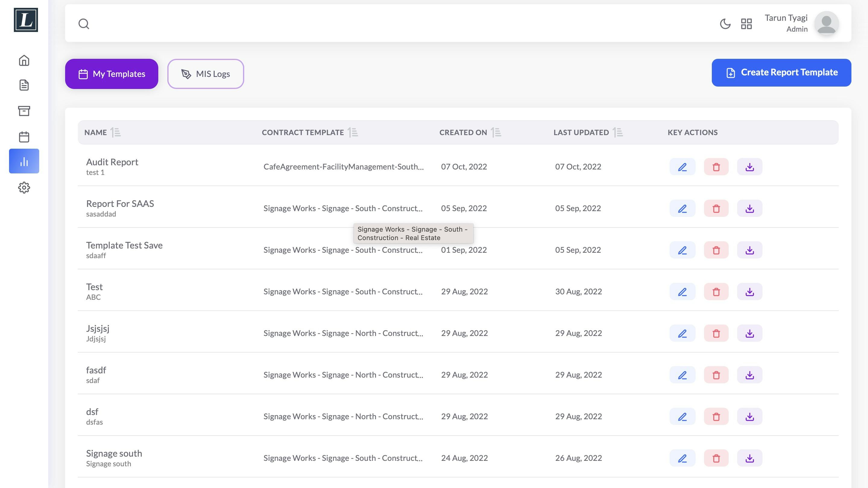868x488 pixels.
Task: Open the apps grid icon
Action: point(746,24)
